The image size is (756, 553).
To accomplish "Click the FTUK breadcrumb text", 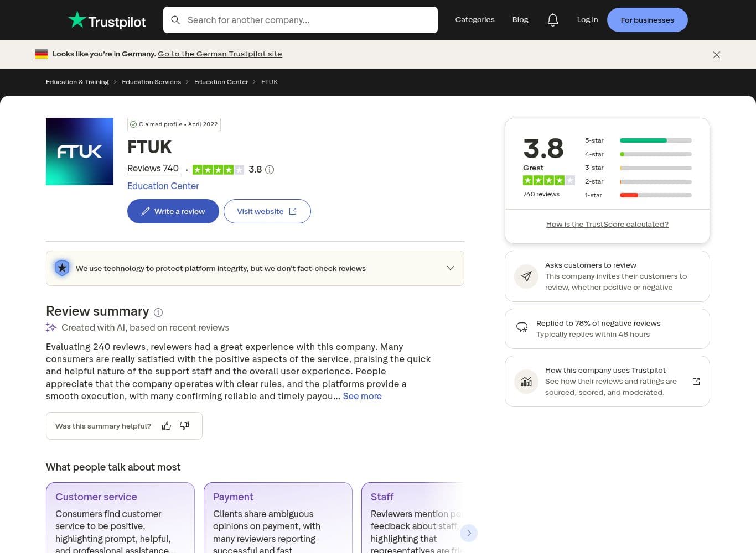I will [x=270, y=82].
